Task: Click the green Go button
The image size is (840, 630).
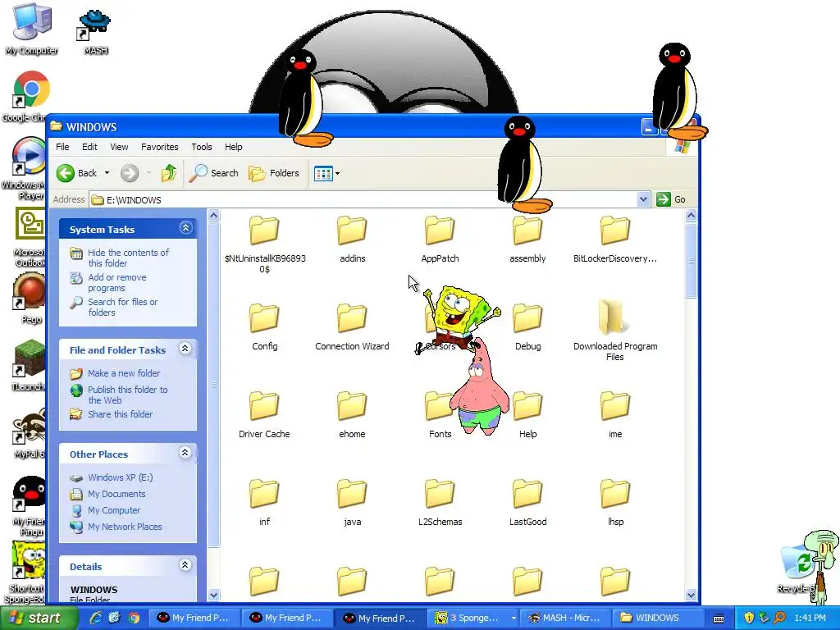Action: (671, 199)
